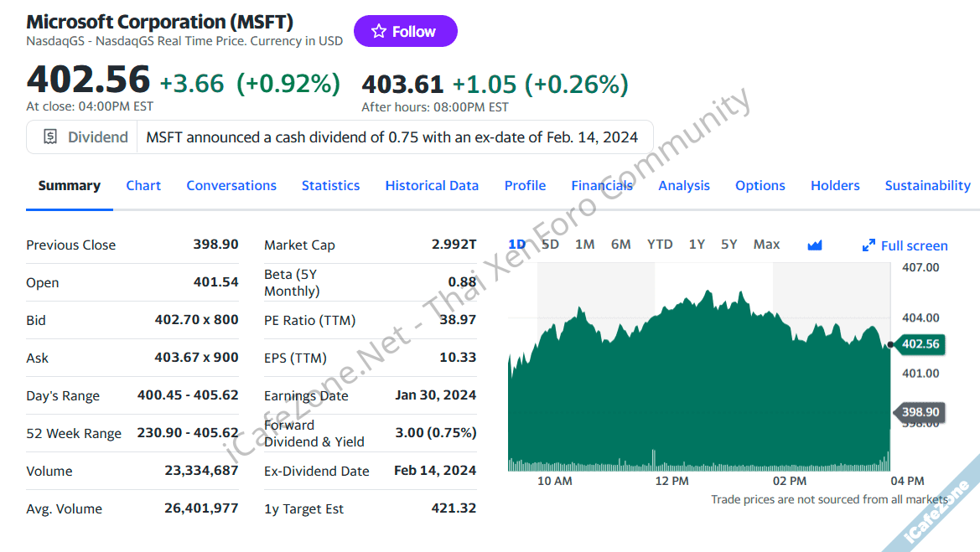
Task: Click the star icon in Follow button
Action: coord(379,32)
